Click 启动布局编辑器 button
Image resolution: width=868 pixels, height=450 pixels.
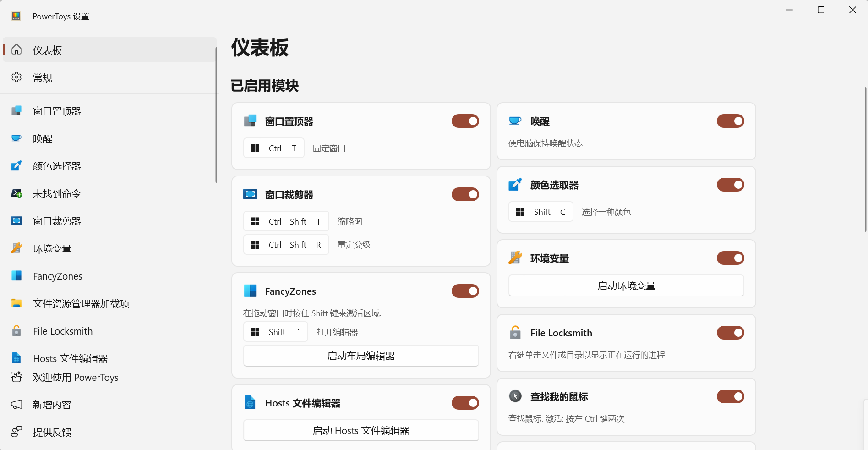(361, 356)
